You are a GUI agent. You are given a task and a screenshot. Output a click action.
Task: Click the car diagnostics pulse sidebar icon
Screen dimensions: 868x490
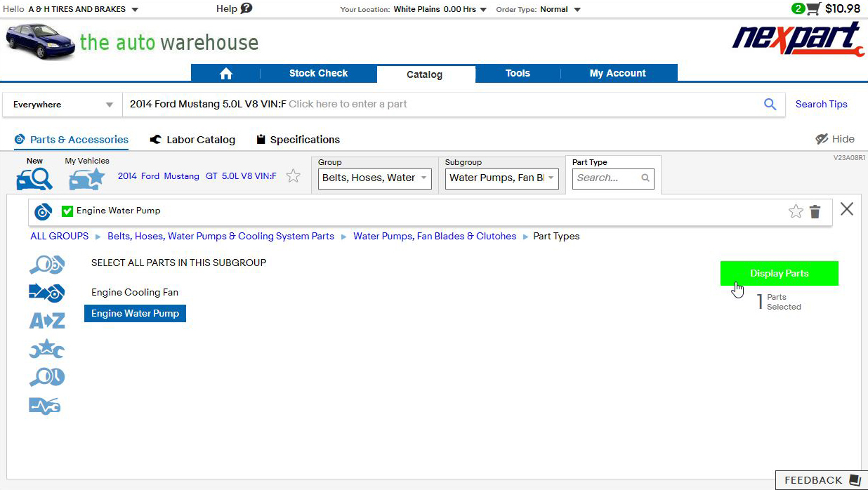click(44, 406)
